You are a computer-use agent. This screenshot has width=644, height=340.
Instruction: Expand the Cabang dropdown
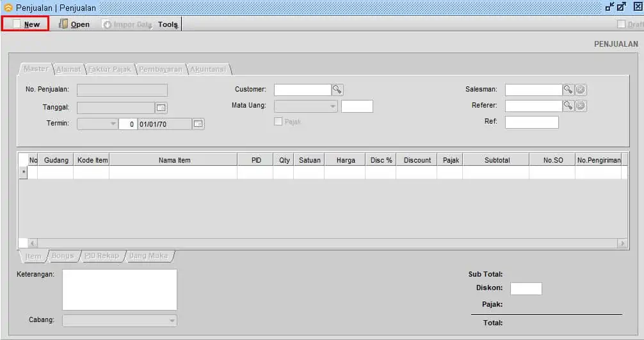[x=172, y=321]
